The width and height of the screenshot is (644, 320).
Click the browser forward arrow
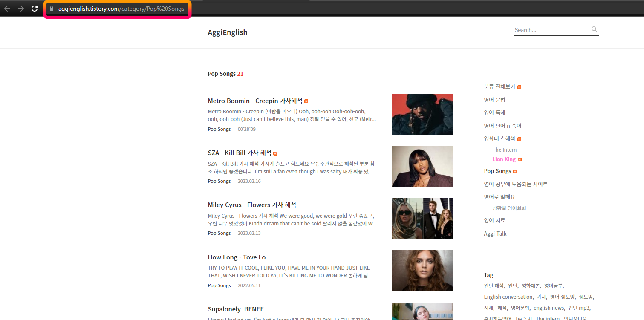[x=21, y=9]
